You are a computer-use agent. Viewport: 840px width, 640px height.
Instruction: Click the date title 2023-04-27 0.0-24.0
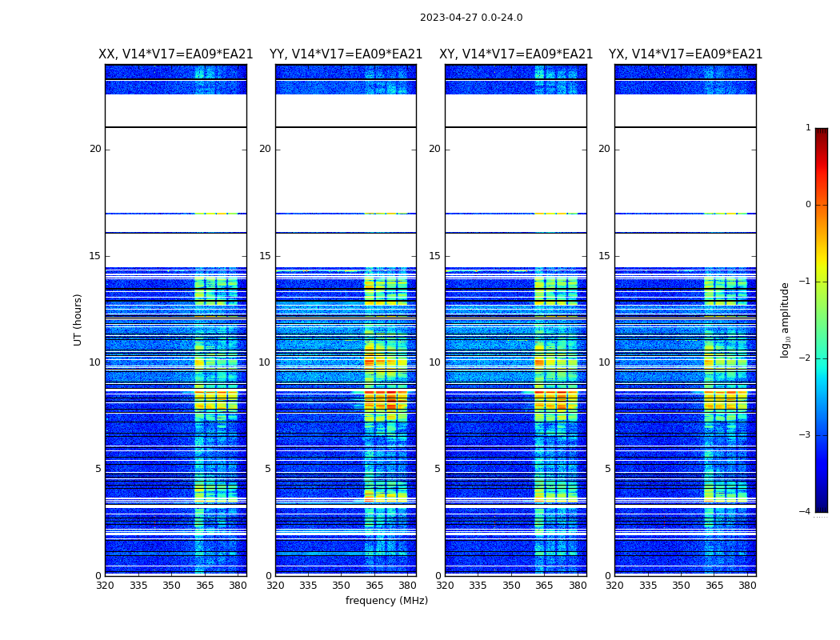point(470,18)
